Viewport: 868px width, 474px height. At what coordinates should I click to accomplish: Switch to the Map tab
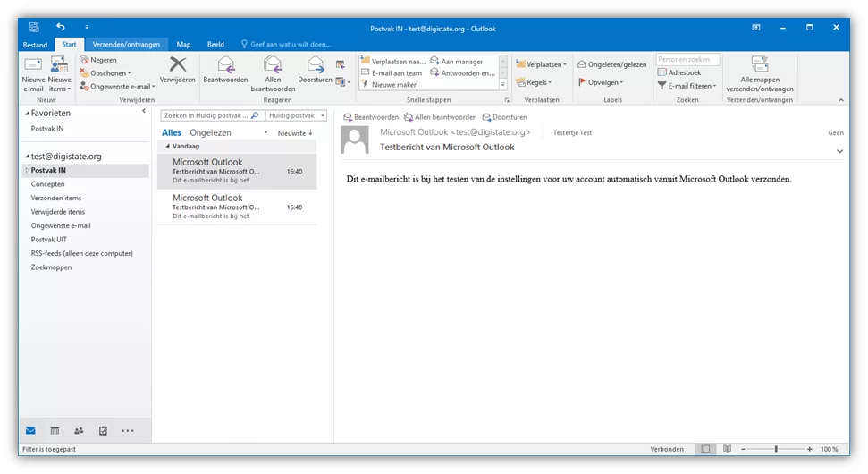[x=183, y=45]
